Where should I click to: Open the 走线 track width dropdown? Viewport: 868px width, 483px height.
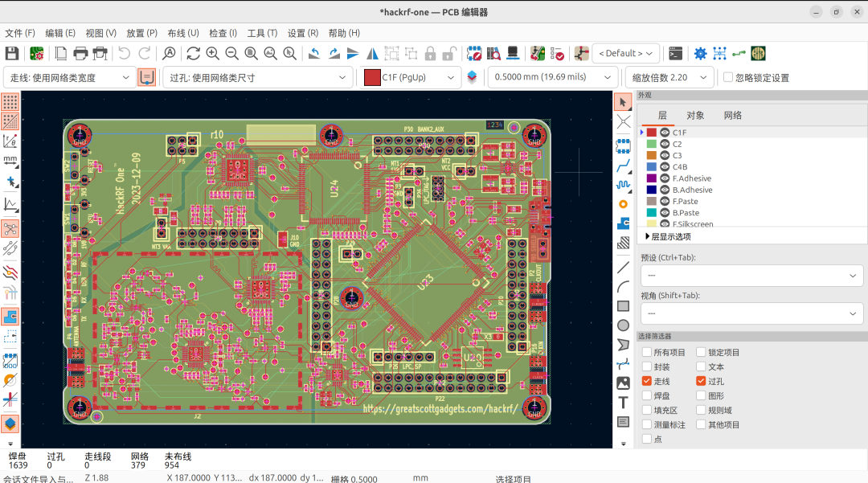point(68,77)
